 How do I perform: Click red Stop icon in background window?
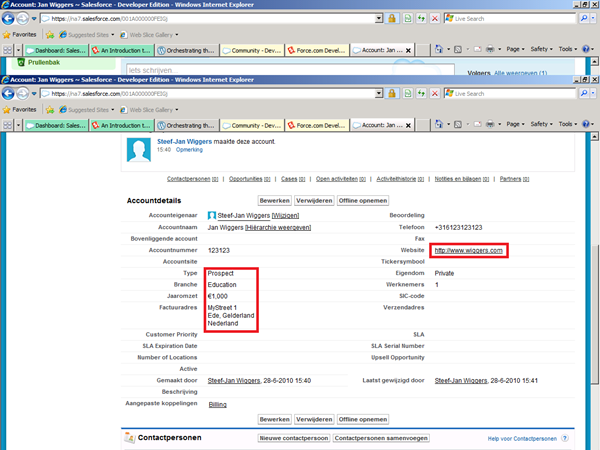pyautogui.click(x=435, y=19)
